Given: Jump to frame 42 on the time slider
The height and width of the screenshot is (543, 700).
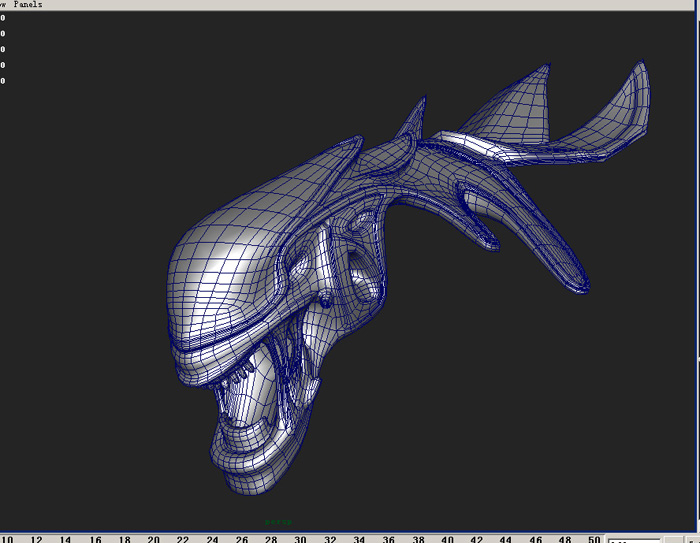Looking at the screenshot, I should 476,539.
